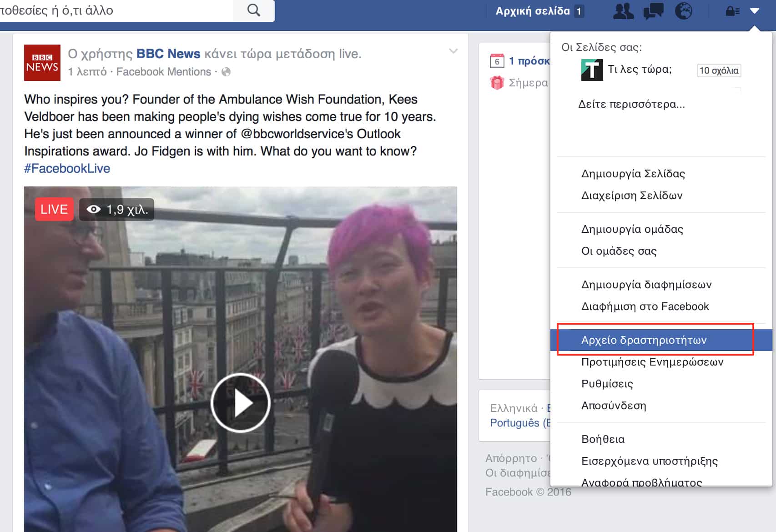Select Δημιουργία ομάδας
The width and height of the screenshot is (776, 532).
pyautogui.click(x=632, y=229)
